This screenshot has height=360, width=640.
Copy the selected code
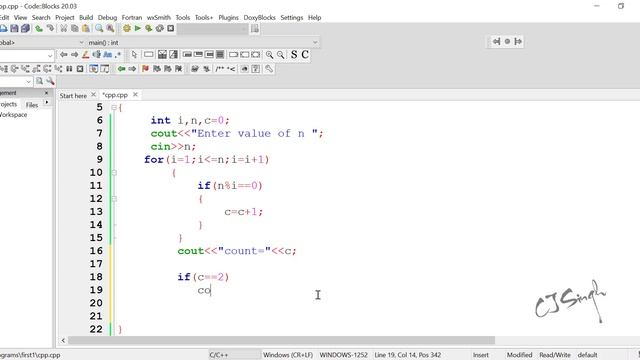(x=75, y=29)
